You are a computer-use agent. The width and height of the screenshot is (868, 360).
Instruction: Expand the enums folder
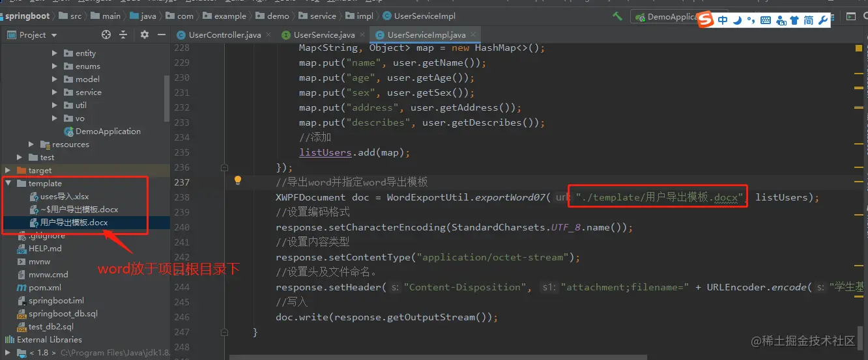coord(55,66)
